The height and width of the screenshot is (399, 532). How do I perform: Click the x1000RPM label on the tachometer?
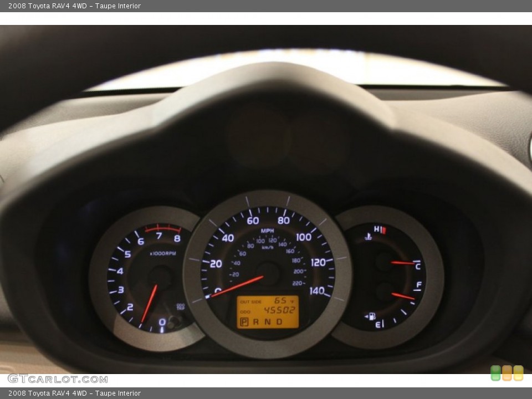point(163,253)
